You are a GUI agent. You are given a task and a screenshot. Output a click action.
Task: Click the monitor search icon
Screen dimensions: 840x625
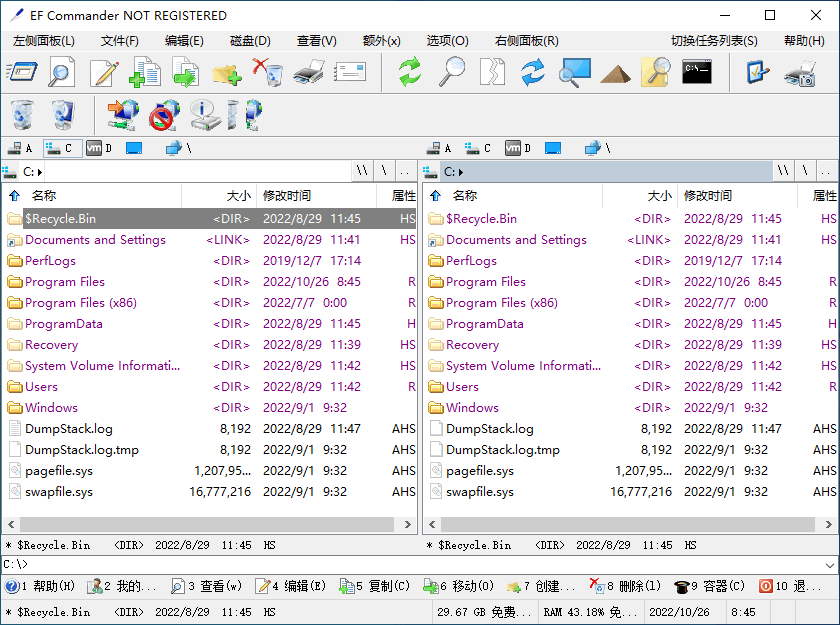(574, 72)
